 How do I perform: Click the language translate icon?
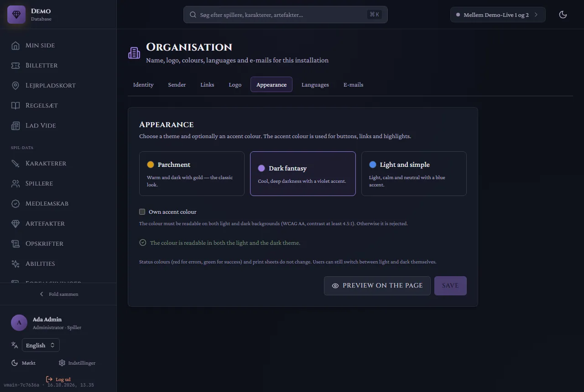(15, 345)
